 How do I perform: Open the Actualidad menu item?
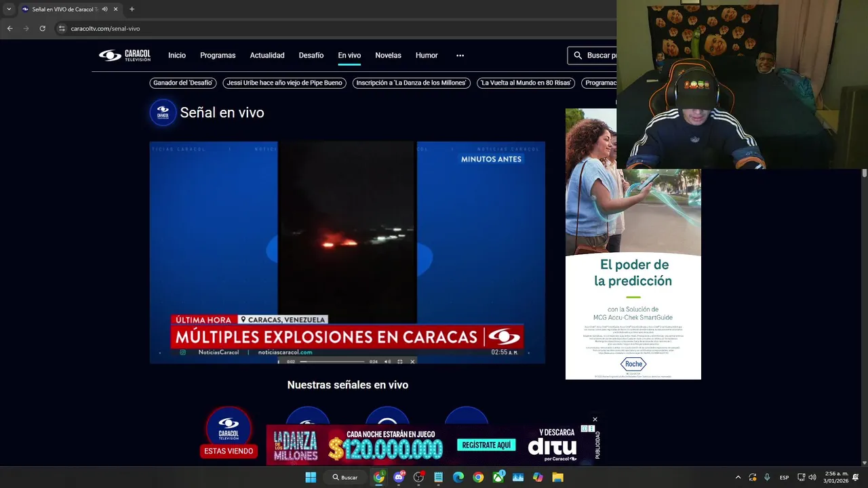267,56
